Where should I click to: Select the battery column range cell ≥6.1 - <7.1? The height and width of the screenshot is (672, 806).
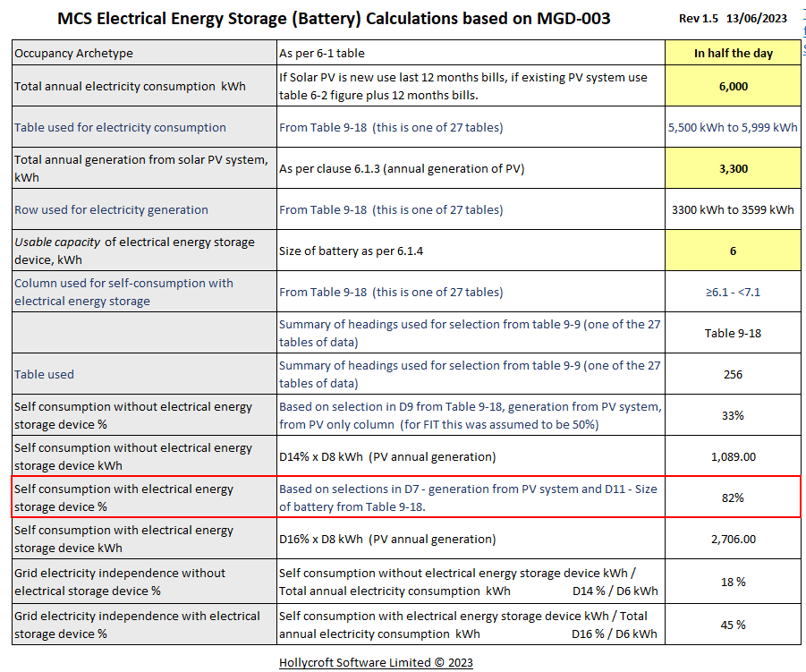click(733, 292)
